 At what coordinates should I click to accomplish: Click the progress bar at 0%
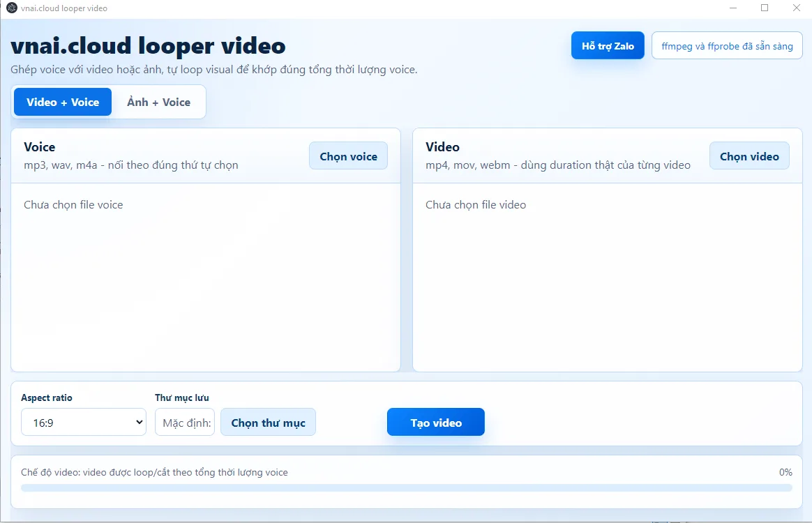tap(407, 487)
